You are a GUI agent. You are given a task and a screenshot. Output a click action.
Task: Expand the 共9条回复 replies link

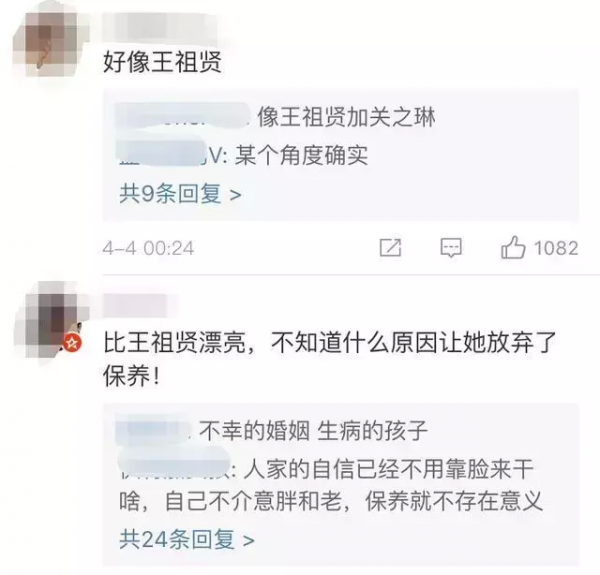click(180, 194)
